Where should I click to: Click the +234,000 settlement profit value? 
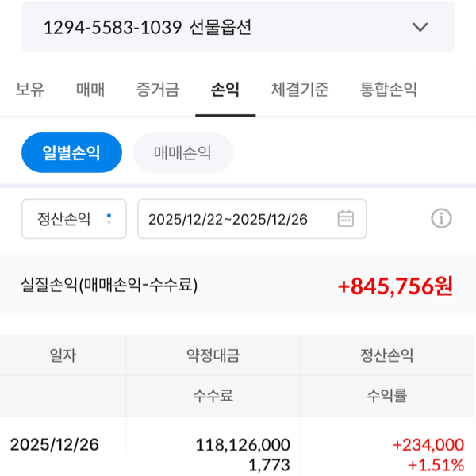pos(428,445)
